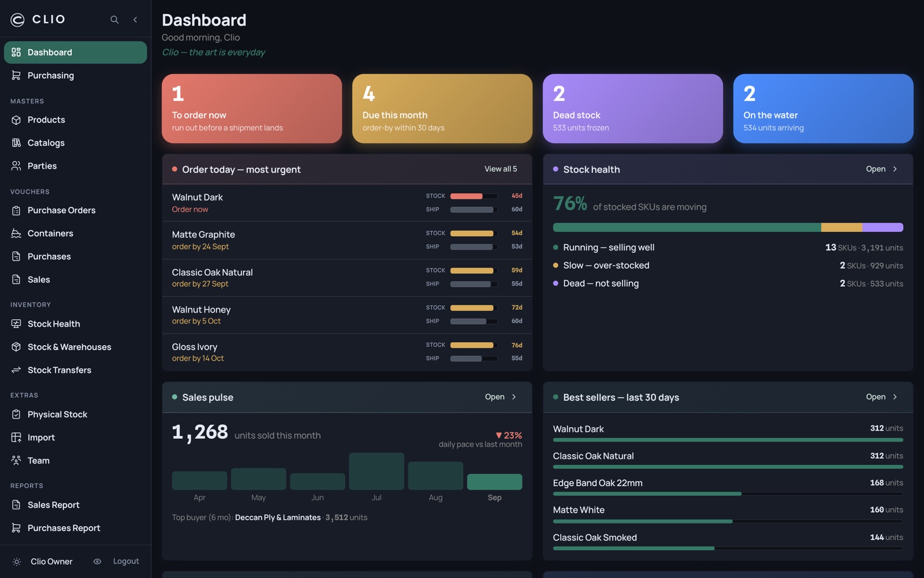Screen dimensions: 924x578
Task: Toggle the light/dark theme sun icon
Action: point(17,562)
